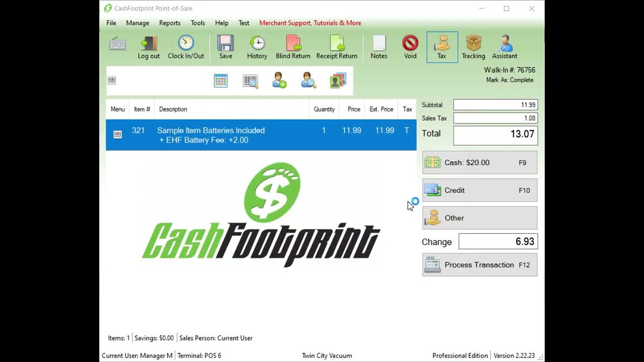The width and height of the screenshot is (644, 362).
Task: Click Savings: $0.00 in status line
Action: point(154,338)
